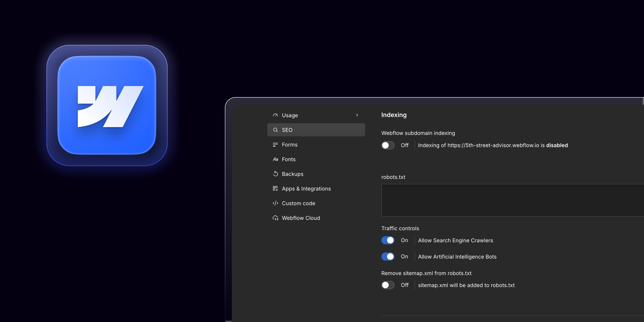644x322 pixels.
Task: Click the 'Allow Artificial Intelligence Bots' label
Action: [x=457, y=257]
